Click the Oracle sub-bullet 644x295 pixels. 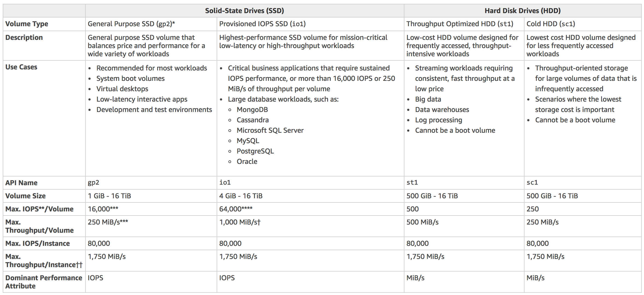247,161
